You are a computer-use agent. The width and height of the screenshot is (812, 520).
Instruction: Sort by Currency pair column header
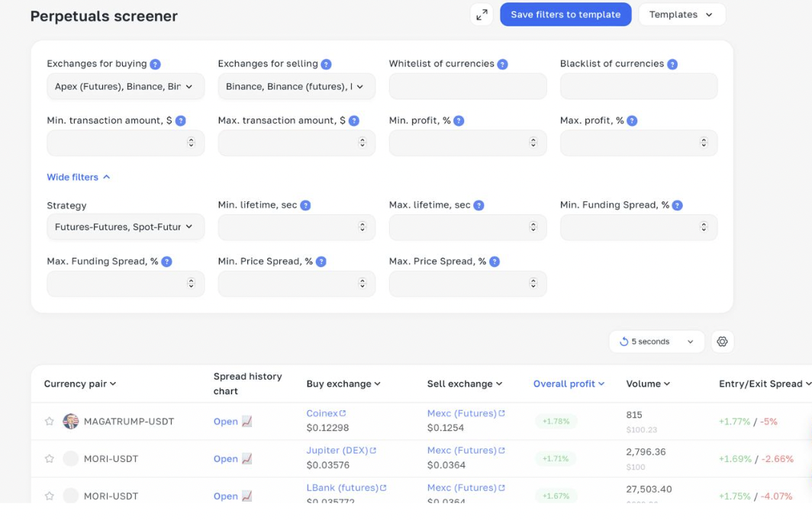tap(80, 384)
